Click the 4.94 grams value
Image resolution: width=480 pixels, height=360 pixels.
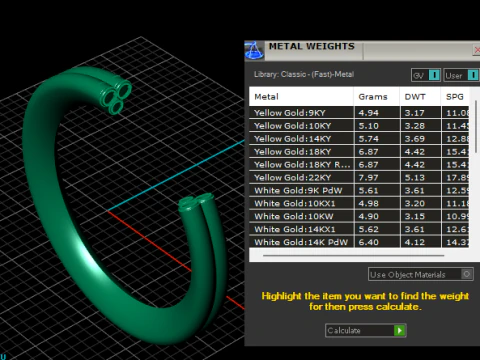tap(368, 113)
